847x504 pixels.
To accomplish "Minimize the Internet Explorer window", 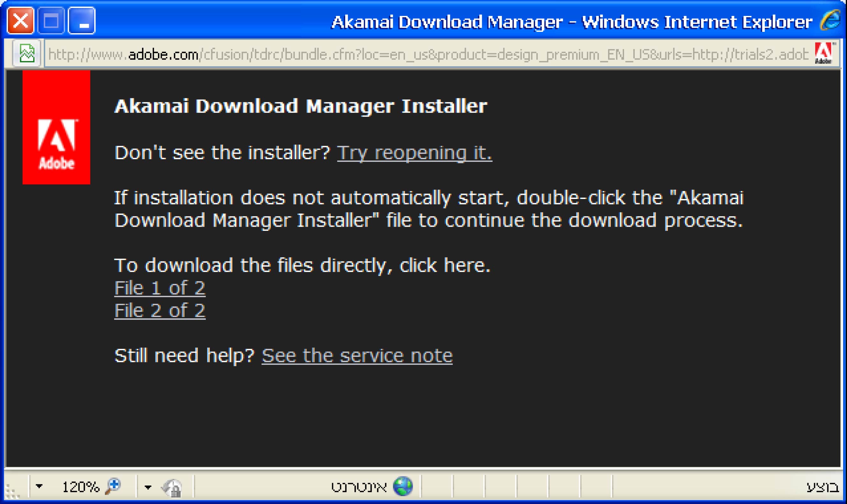I will (82, 21).
